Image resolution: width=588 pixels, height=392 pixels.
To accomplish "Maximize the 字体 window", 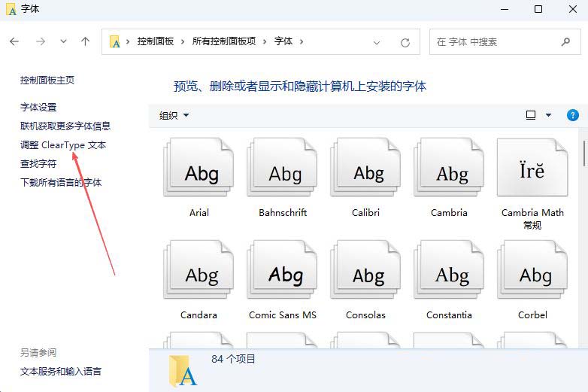I will click(x=538, y=9).
